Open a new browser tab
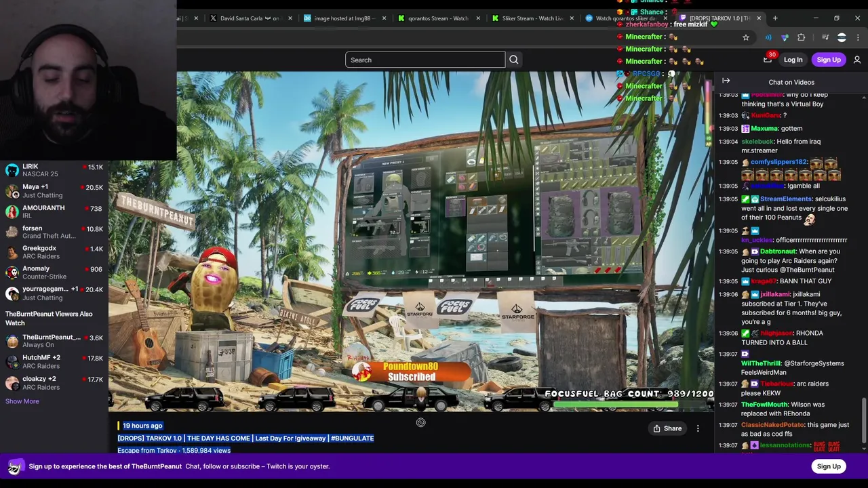 coord(776,18)
